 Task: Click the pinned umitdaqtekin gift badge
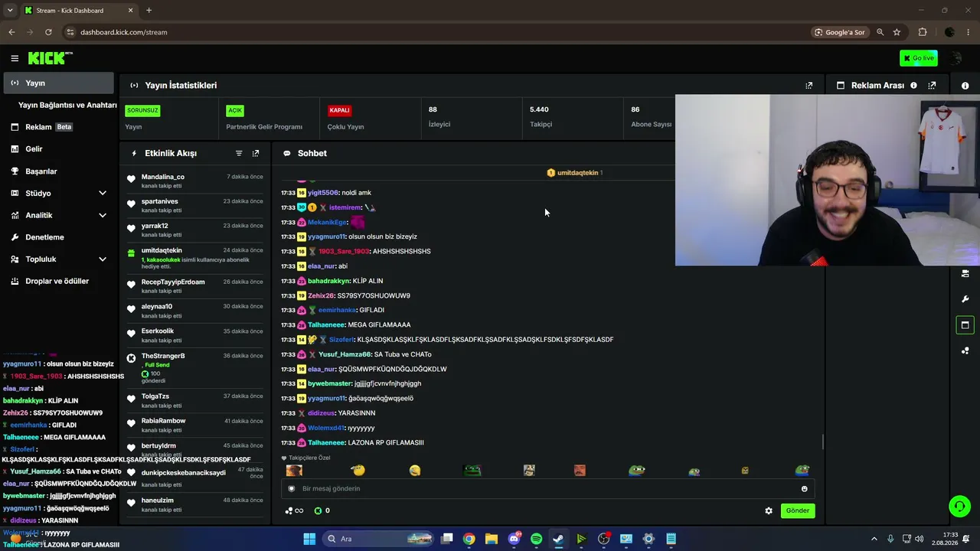click(575, 173)
